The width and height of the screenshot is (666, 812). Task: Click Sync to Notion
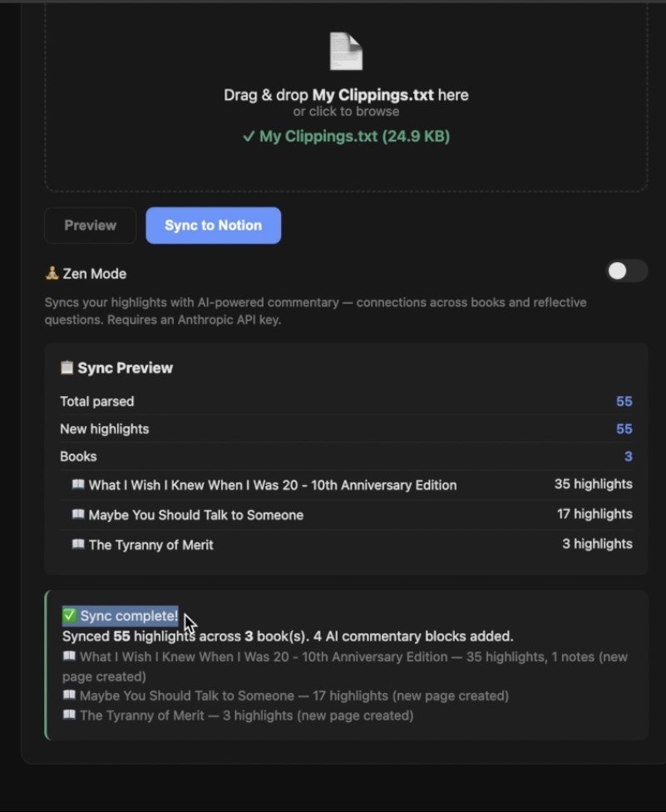(213, 225)
